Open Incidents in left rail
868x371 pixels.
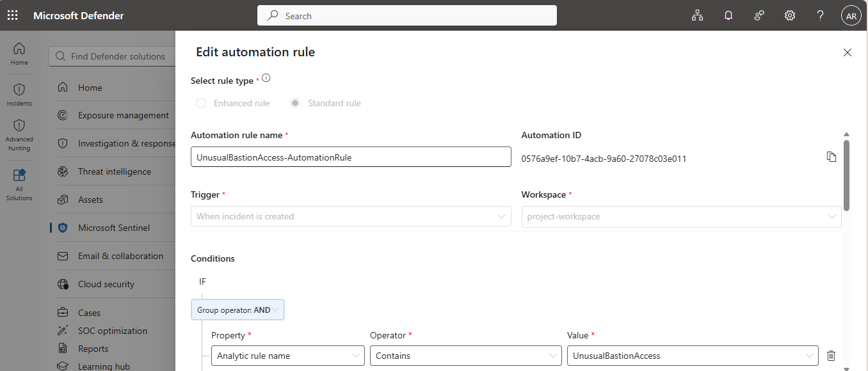[19, 95]
